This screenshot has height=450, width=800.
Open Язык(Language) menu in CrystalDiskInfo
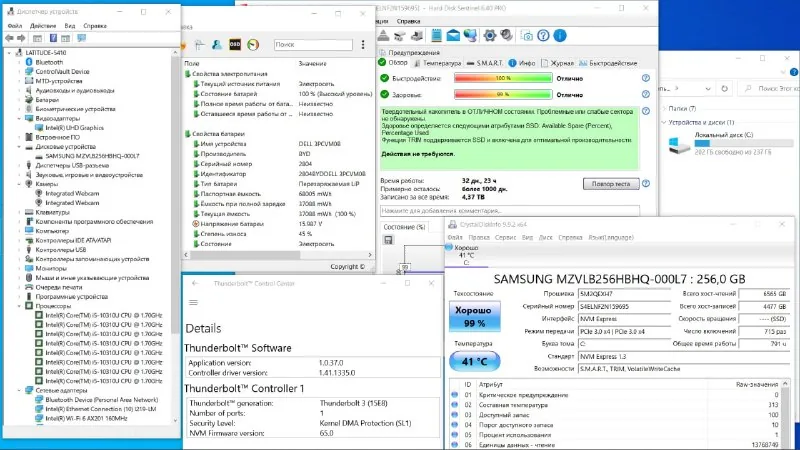[611, 237]
